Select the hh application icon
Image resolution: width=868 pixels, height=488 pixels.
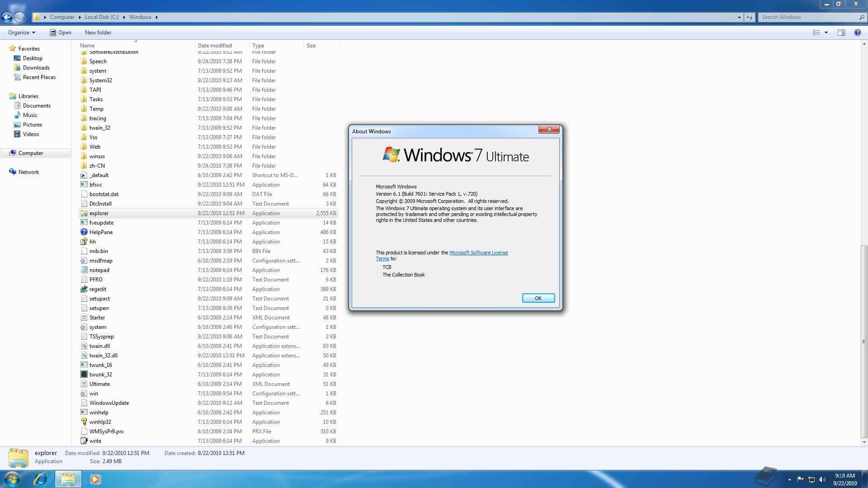tap(84, 242)
